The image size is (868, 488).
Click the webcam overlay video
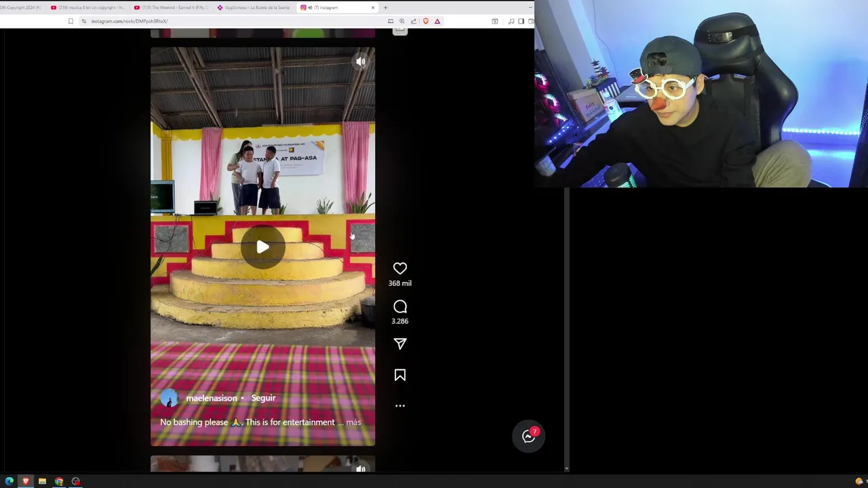701,94
